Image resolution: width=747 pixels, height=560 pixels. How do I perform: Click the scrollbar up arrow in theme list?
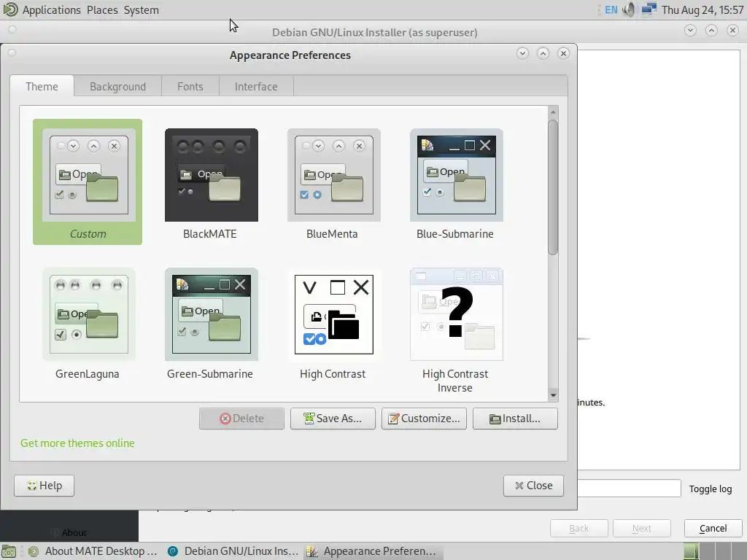pyautogui.click(x=553, y=112)
